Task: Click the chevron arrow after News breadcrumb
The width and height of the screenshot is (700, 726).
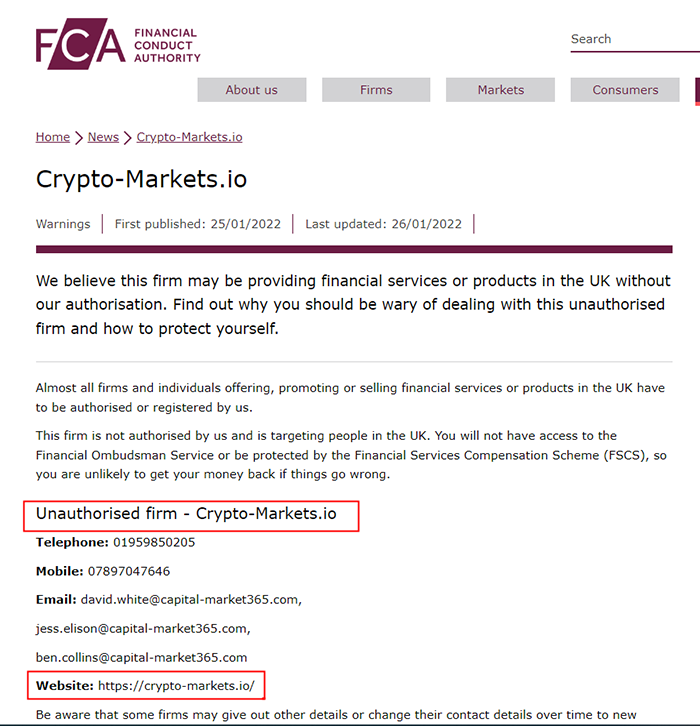Action: tap(128, 138)
